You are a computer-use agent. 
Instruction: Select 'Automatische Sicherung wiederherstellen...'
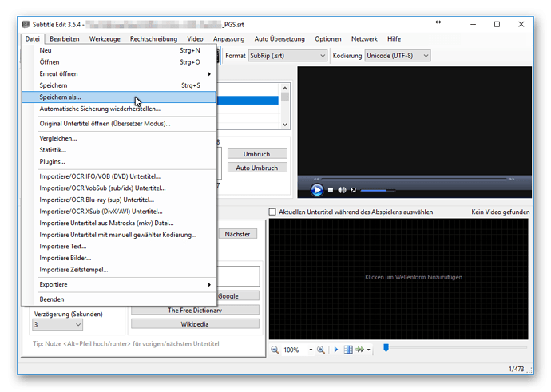pos(119,109)
